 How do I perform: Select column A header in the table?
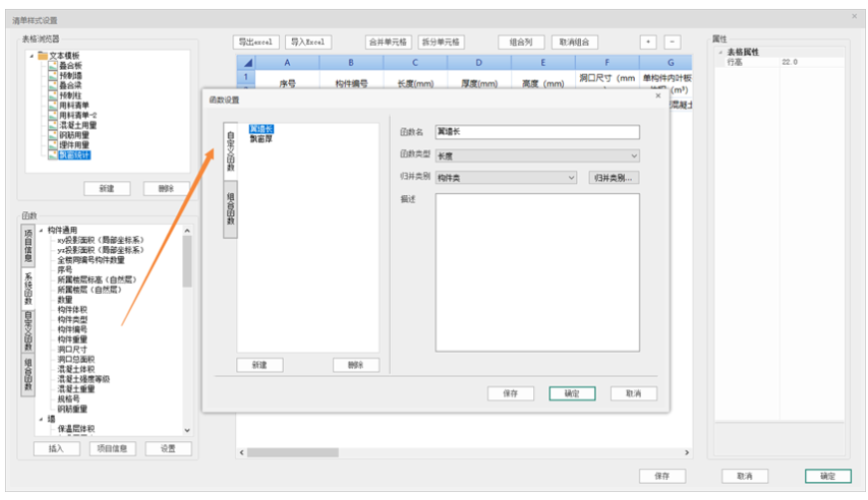pos(287,63)
